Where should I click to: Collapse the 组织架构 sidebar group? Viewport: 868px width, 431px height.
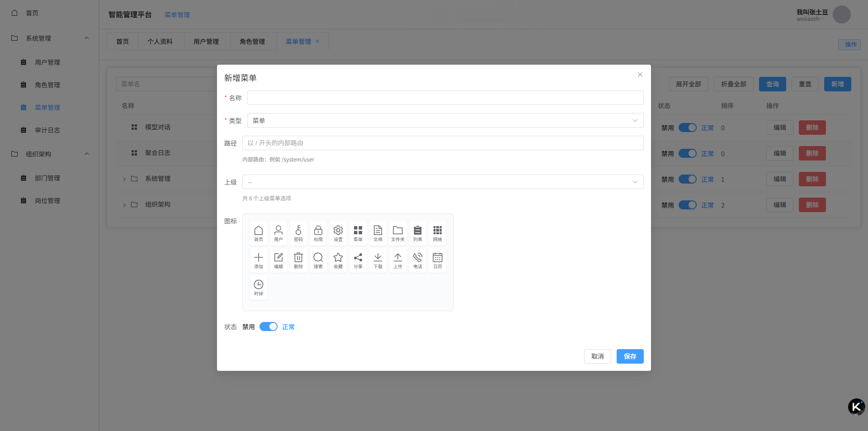[49, 154]
